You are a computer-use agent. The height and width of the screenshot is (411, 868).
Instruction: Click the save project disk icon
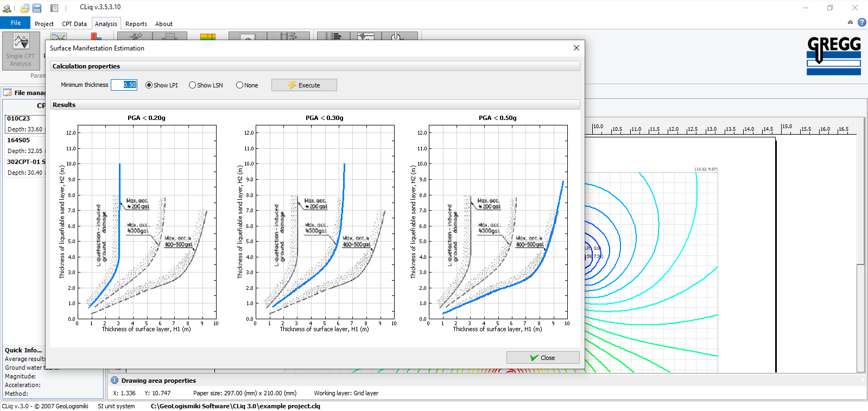click(x=37, y=8)
